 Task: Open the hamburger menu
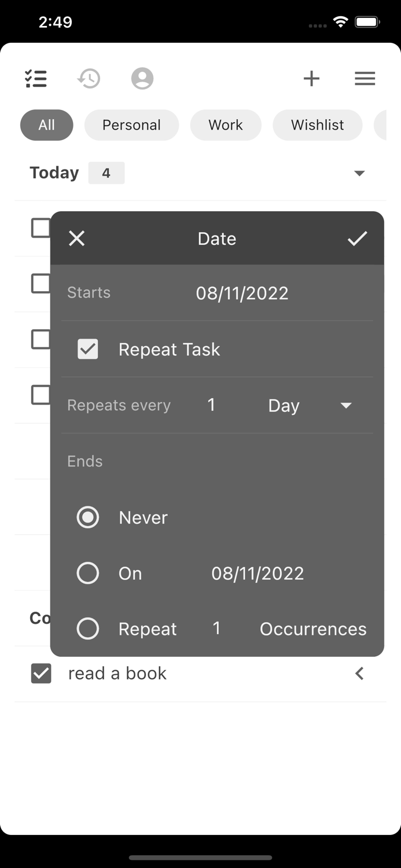pyautogui.click(x=365, y=78)
